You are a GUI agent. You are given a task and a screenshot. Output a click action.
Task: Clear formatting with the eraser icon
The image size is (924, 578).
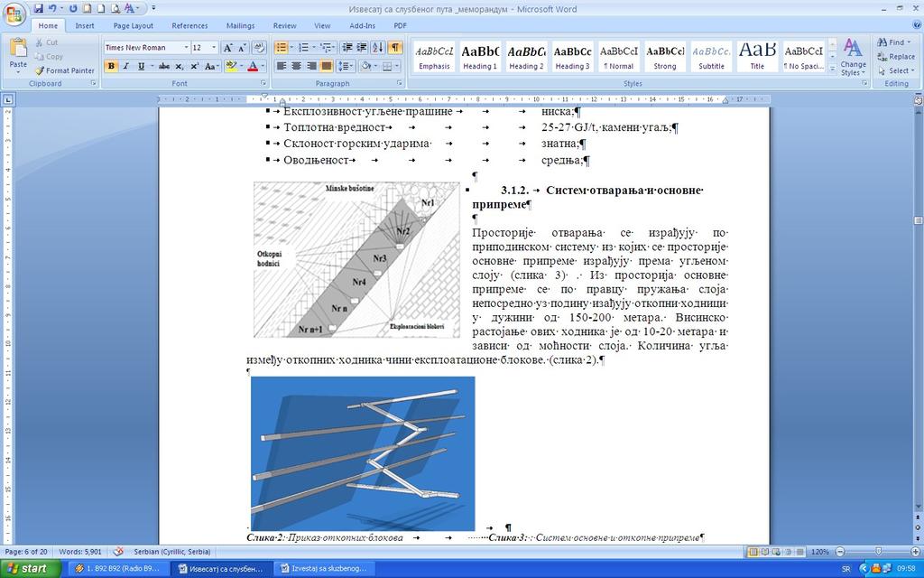[258, 48]
